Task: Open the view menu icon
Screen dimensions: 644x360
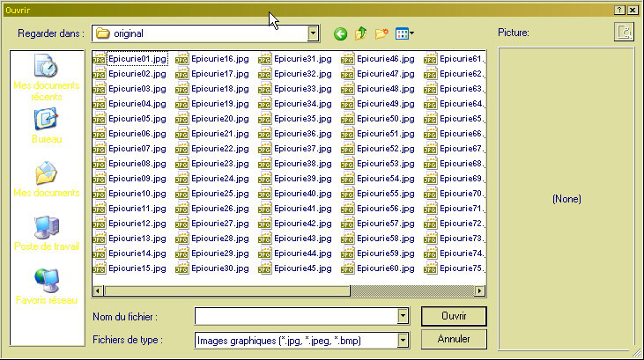Action: coord(404,34)
